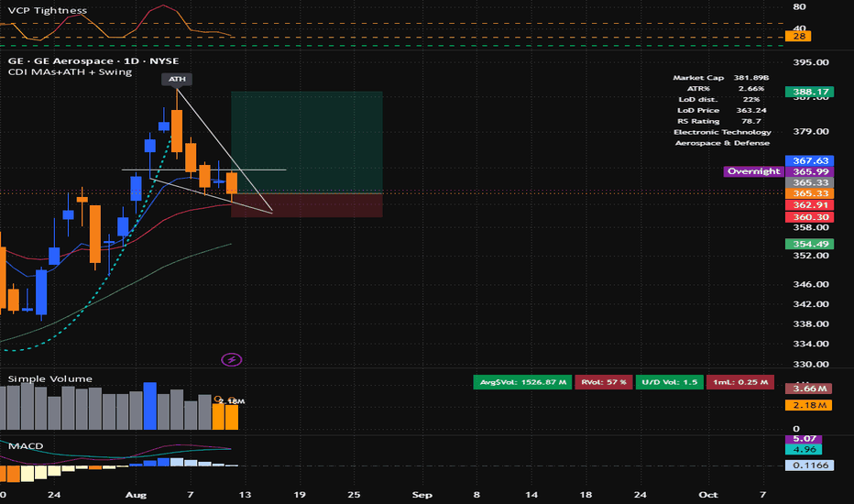
Task: Click the 362.91 red price label
Action: (810, 205)
